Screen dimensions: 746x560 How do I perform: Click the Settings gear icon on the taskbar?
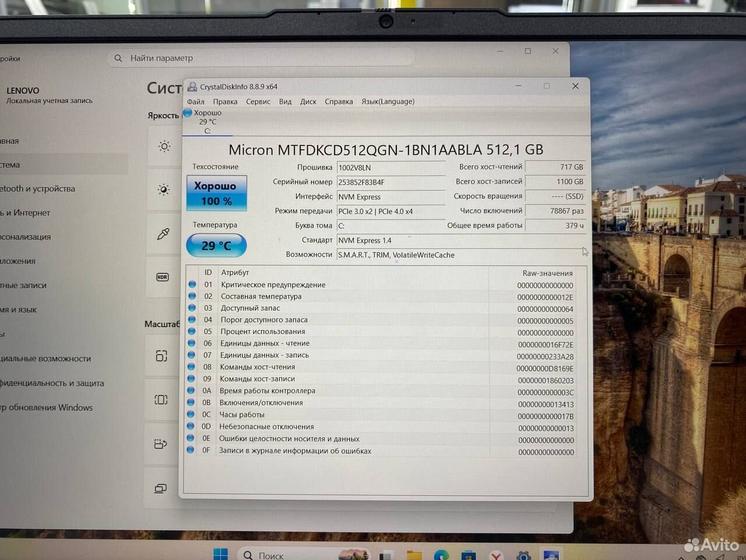(524, 555)
